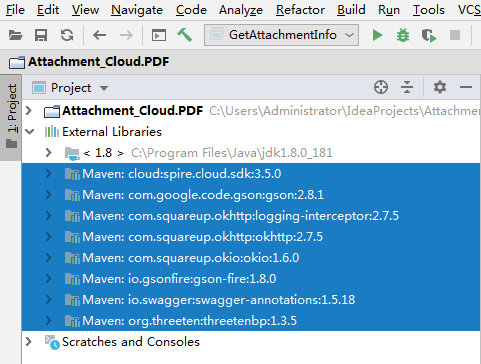Build the project with the hammer icon
This screenshot has width=481, height=364.
(x=184, y=35)
